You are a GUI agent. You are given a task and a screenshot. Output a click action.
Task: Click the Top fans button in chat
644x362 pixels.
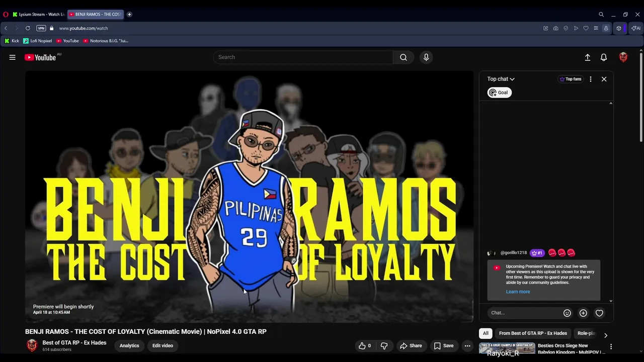tap(571, 79)
